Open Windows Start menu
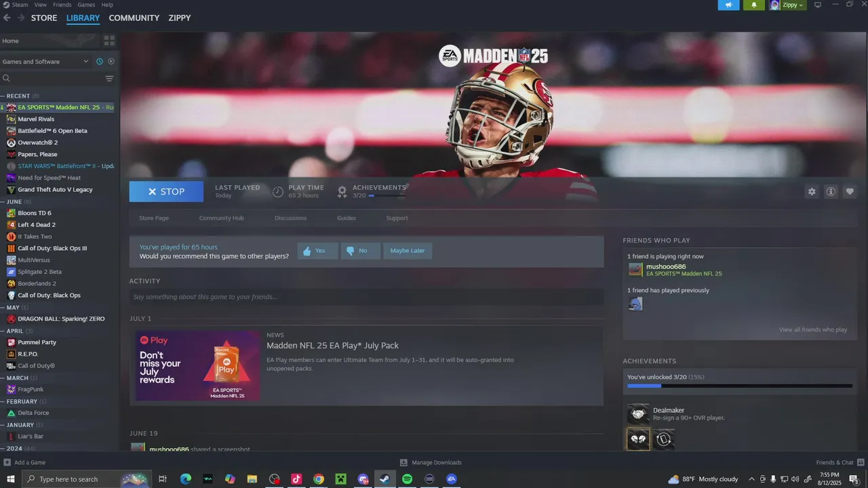This screenshot has width=868, height=488. 10,479
